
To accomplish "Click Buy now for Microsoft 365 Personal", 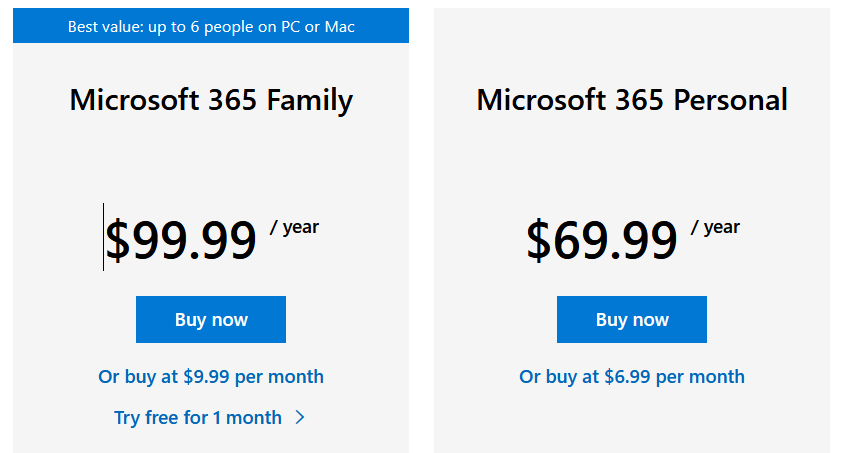I will pyautogui.click(x=632, y=320).
